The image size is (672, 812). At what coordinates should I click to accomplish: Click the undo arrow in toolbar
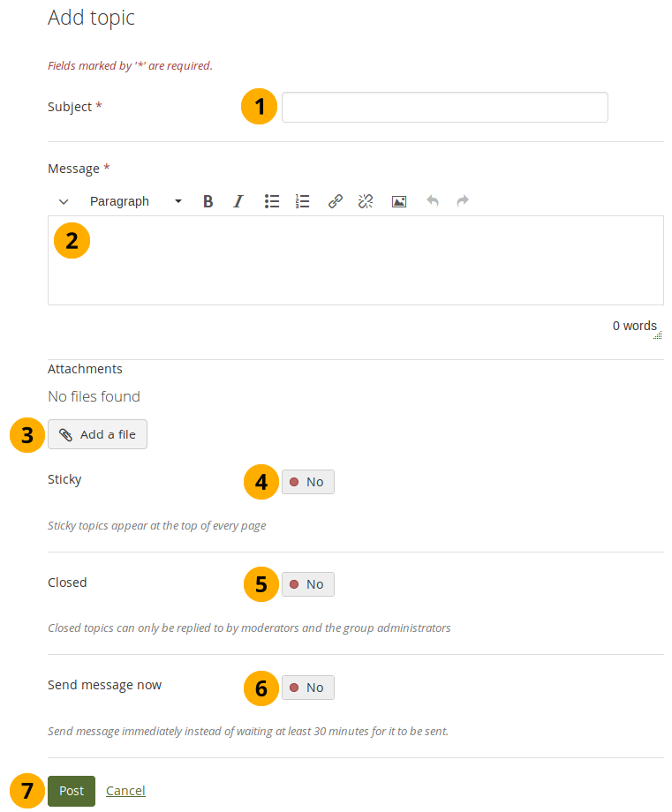coord(433,201)
